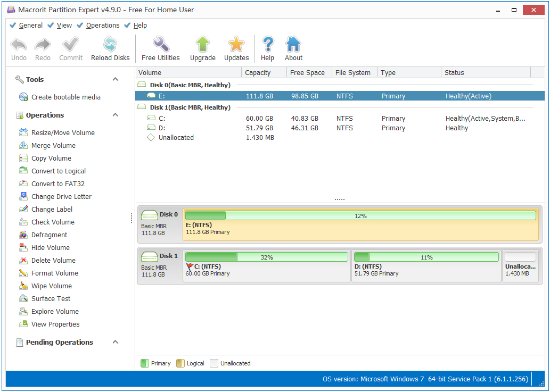Click the Updates star icon
Image resolution: width=550 pixels, height=392 pixels.
pyautogui.click(x=236, y=45)
